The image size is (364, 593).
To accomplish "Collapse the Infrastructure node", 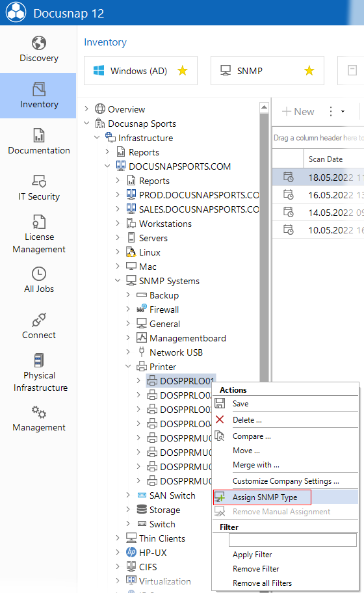I will pos(97,138).
